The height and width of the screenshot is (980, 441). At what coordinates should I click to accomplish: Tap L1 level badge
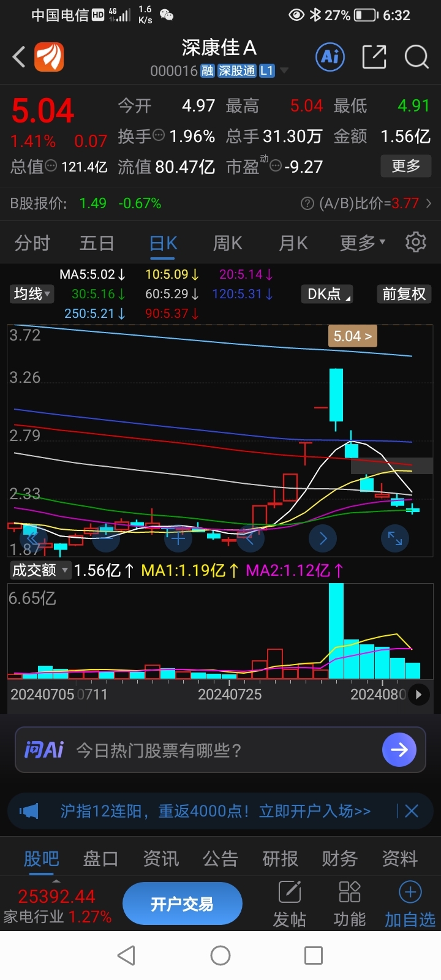click(x=266, y=71)
